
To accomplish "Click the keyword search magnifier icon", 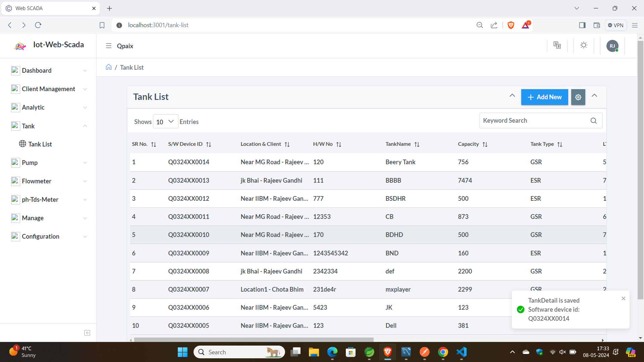I will [x=593, y=121].
